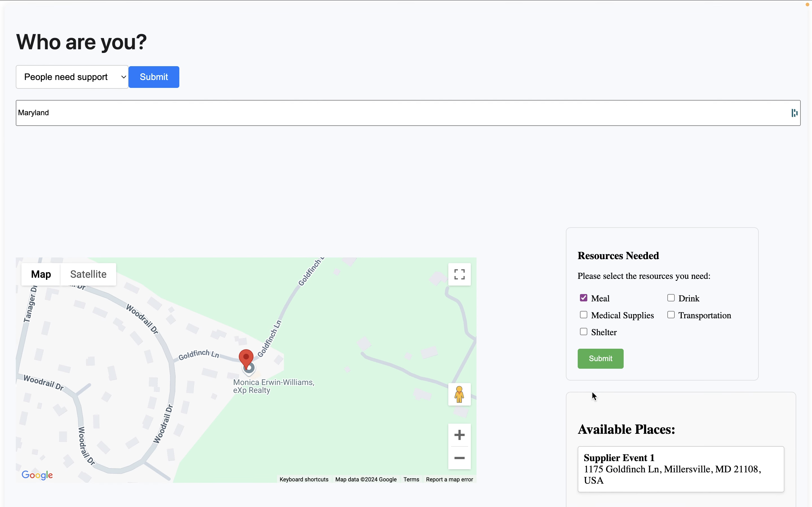Tick the Transportation checkbox
Image resolution: width=812 pixels, height=507 pixels.
671,315
